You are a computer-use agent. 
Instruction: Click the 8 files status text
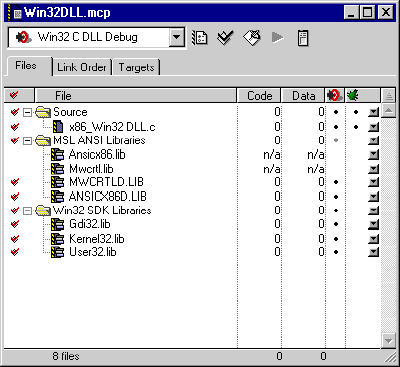point(66,356)
